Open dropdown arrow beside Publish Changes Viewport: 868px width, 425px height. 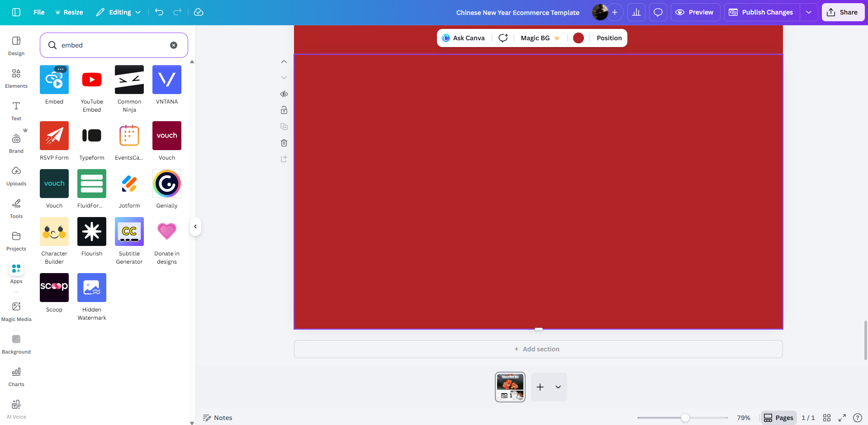point(809,12)
